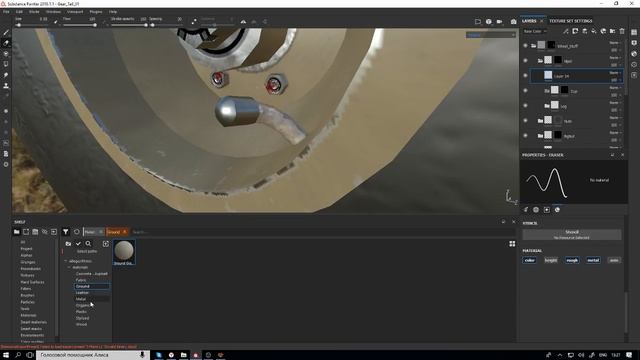Click the screenshot camera icon above viewport
Image resolution: width=640 pixels, height=360 pixels.
point(513,21)
